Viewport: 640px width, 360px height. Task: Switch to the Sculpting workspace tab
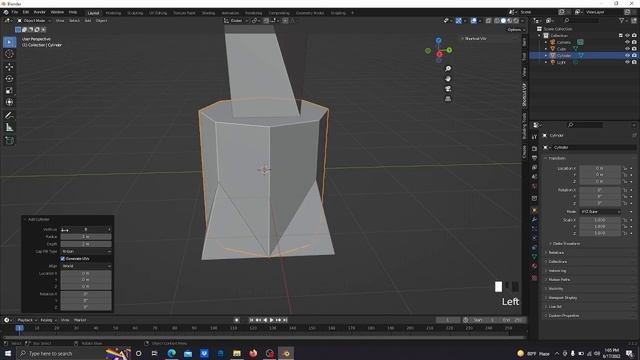135,13
